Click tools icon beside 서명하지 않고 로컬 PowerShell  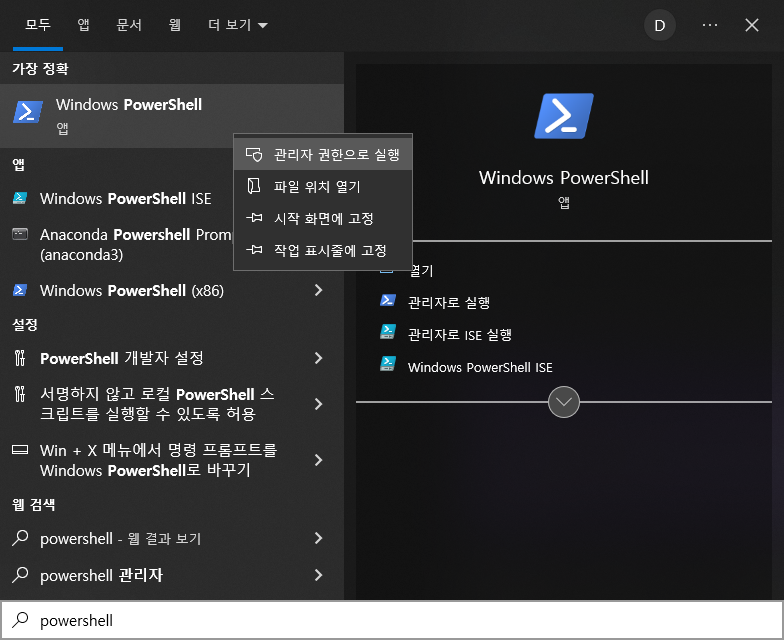(x=20, y=394)
